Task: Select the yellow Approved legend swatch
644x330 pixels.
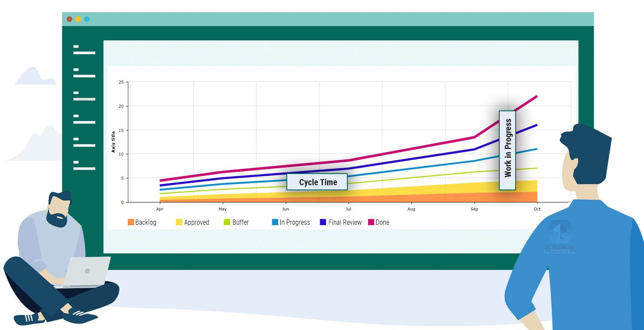Action: (179, 222)
